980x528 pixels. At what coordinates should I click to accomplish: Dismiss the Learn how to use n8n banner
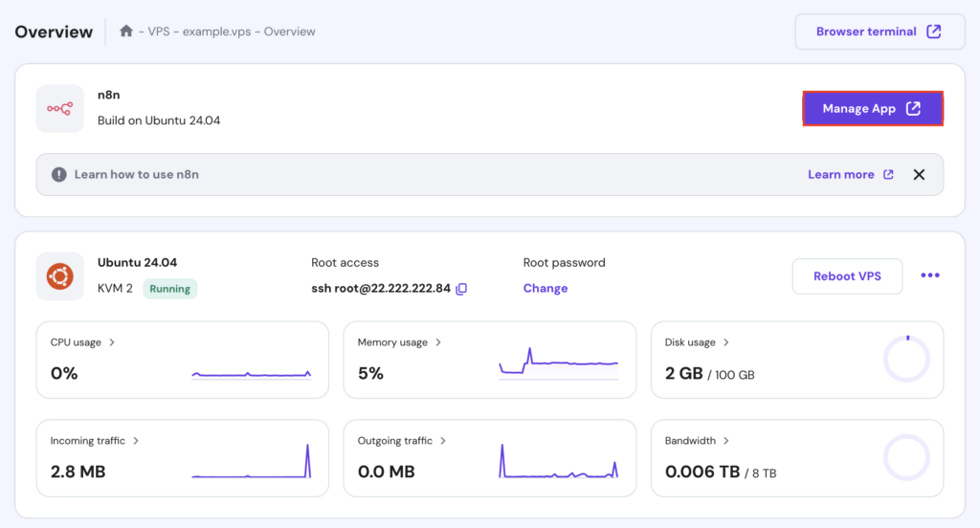(x=919, y=175)
